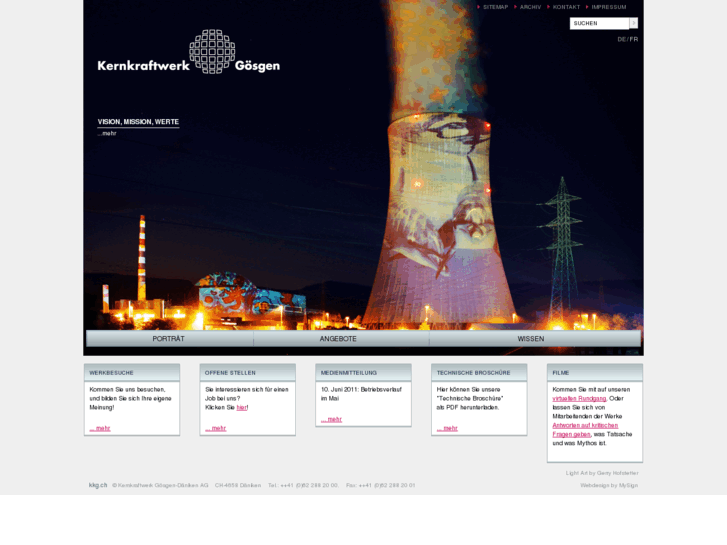The image size is (727, 545).
Task: Open Antworten auf kritischen Fragen link
Action: pyautogui.click(x=585, y=430)
